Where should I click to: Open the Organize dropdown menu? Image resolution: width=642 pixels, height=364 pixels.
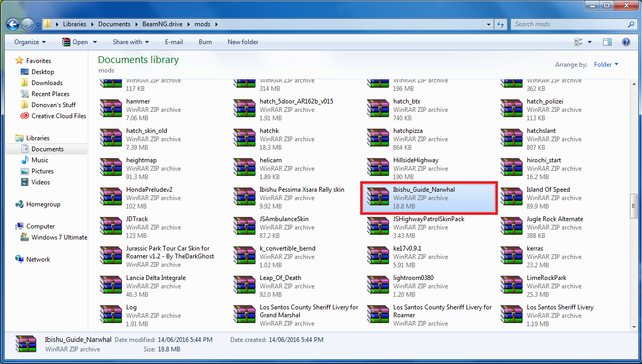[x=30, y=42]
